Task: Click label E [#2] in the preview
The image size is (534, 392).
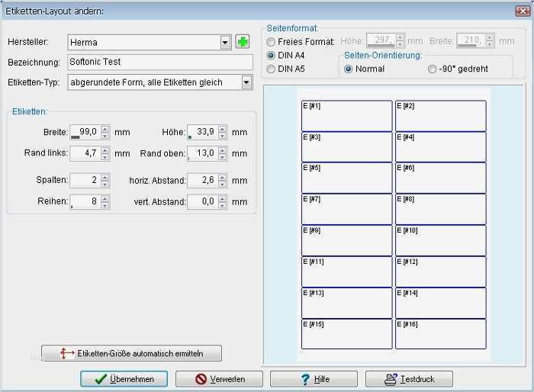Action: pyautogui.click(x=441, y=116)
